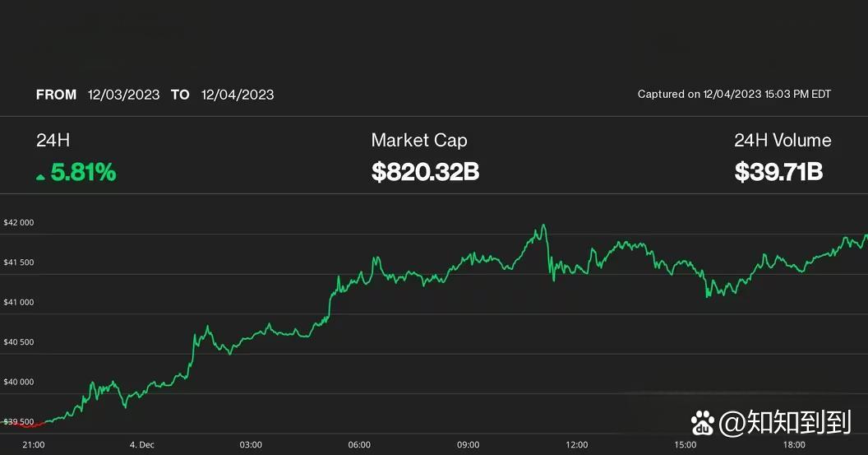Click the FROM date 12/03/2023

[x=124, y=95]
